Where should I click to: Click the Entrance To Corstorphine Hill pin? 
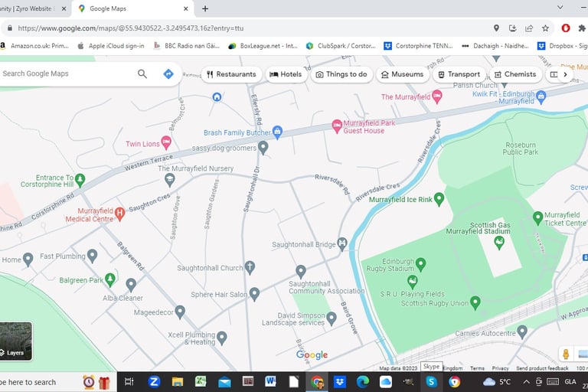[80, 181]
